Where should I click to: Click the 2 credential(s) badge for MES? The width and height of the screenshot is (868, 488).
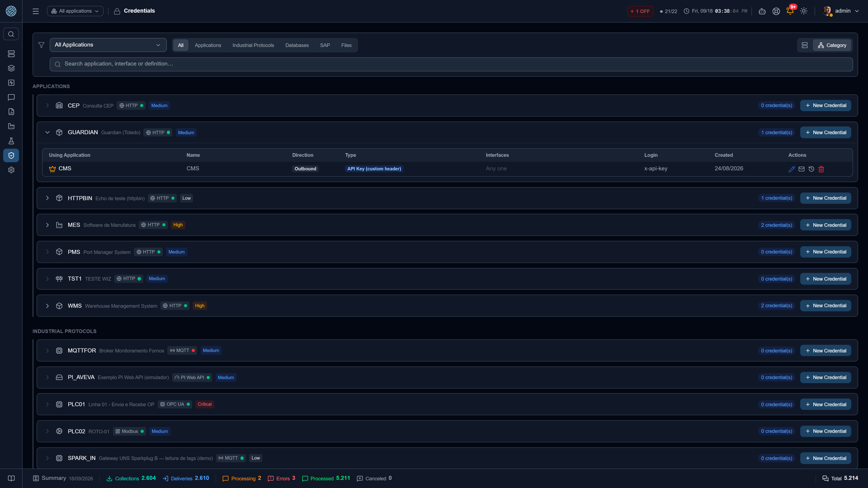[776, 225]
